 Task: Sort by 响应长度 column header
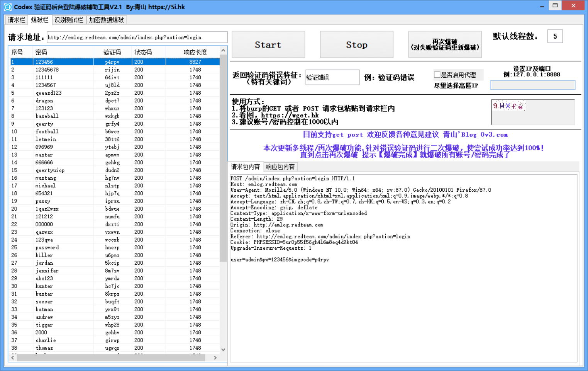tap(193, 52)
